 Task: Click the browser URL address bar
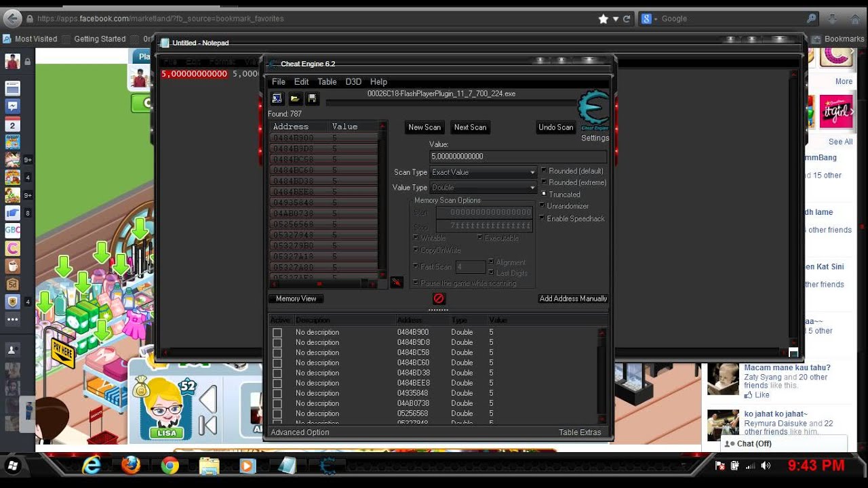[x=312, y=19]
